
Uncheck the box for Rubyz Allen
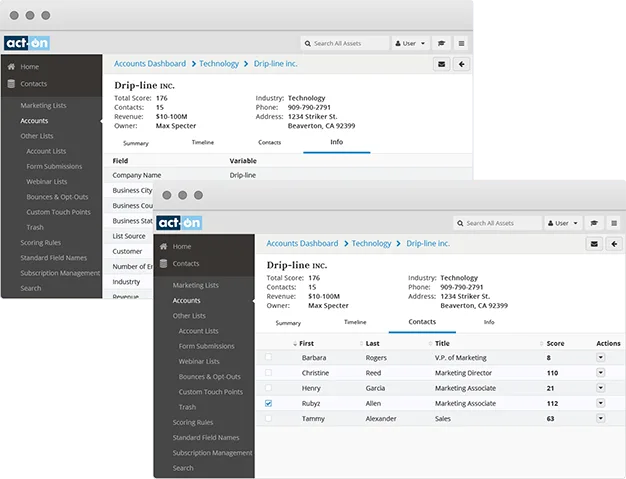point(268,403)
